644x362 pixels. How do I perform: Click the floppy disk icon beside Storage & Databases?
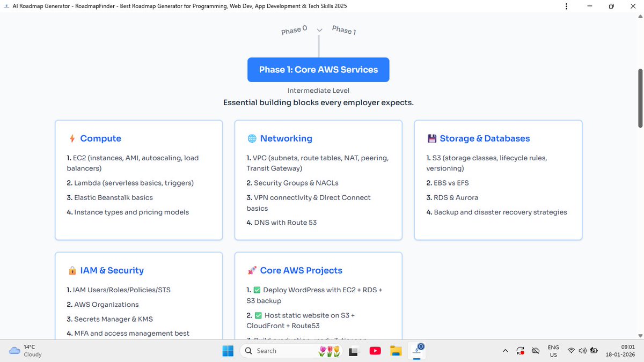point(431,138)
